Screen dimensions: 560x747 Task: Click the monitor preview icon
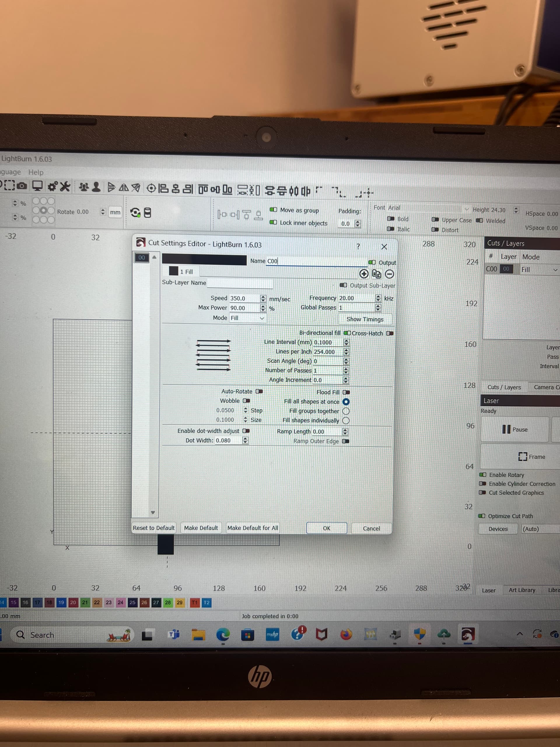click(x=37, y=186)
